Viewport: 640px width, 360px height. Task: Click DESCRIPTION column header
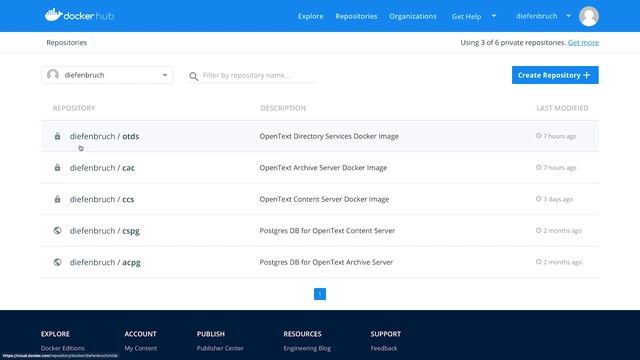(x=283, y=108)
